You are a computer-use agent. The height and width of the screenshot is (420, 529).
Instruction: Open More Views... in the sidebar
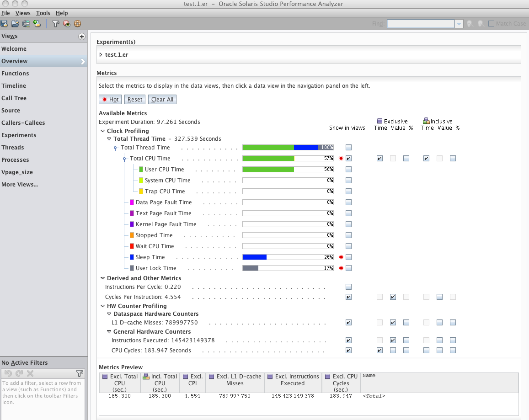coord(43,185)
